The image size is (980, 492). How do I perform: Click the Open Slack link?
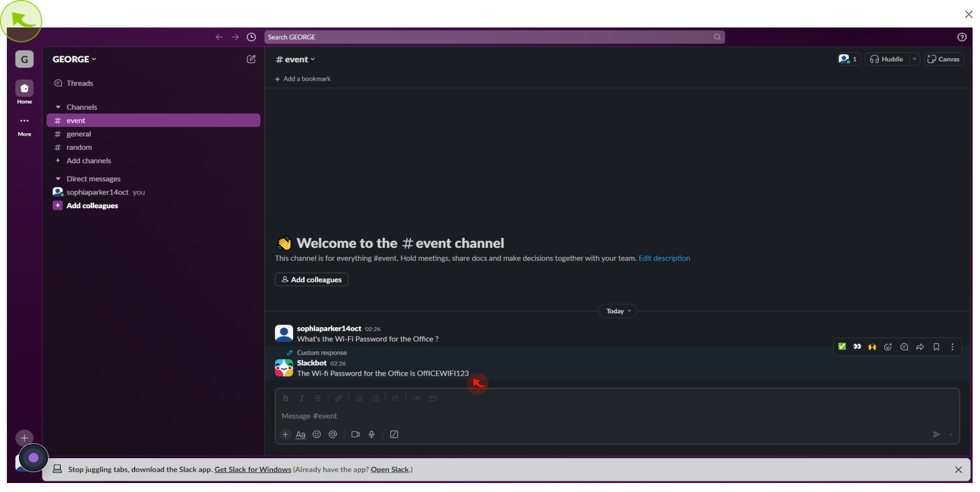click(390, 469)
